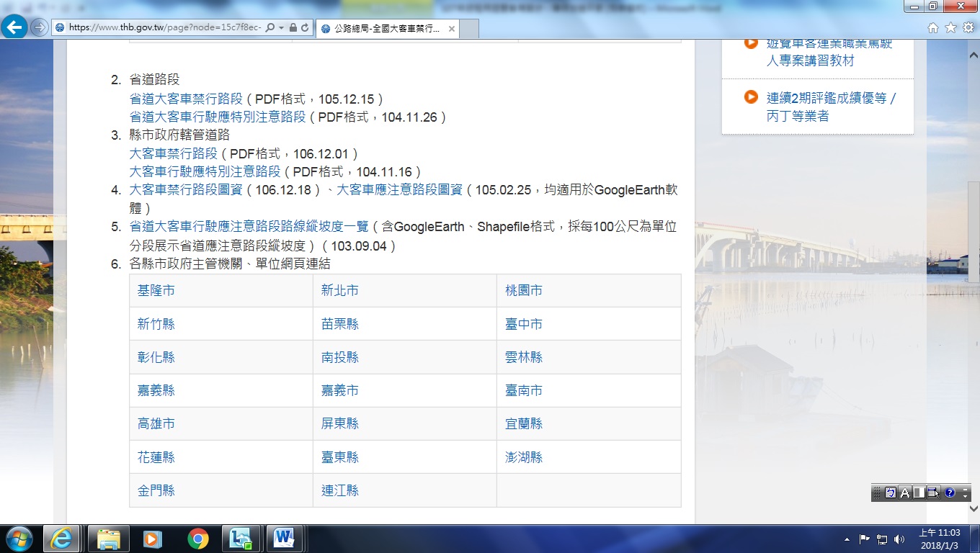Image resolution: width=980 pixels, height=553 pixels.
Task: Open the 金門縣 link
Action: [156, 490]
